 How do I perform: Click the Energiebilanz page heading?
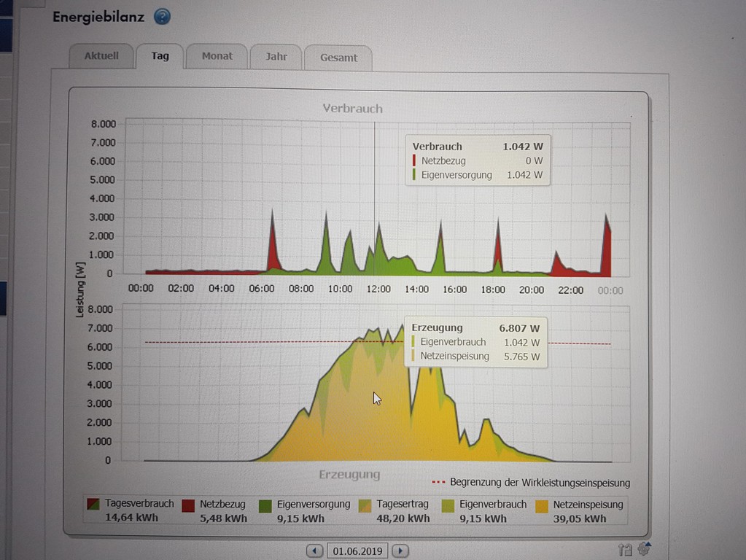coord(98,16)
